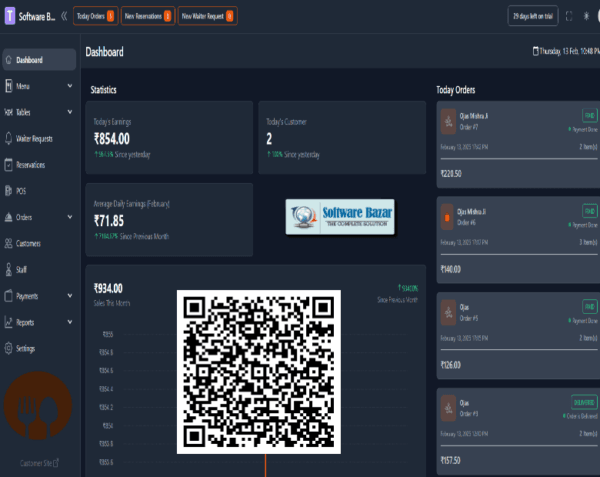
Task: Click the Reports chart icon
Action: 8,322
